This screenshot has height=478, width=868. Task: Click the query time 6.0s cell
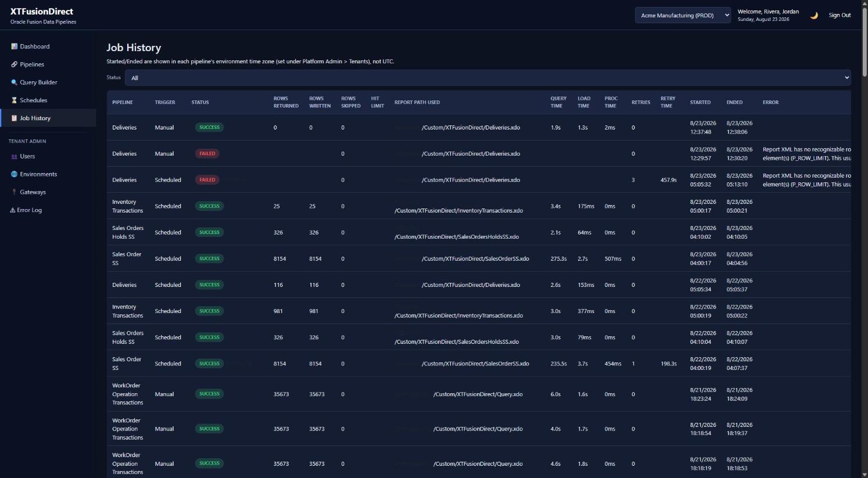pos(555,394)
